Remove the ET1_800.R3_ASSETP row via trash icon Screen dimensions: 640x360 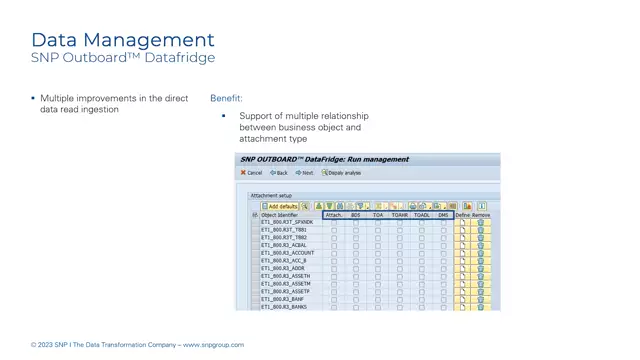pos(481,291)
